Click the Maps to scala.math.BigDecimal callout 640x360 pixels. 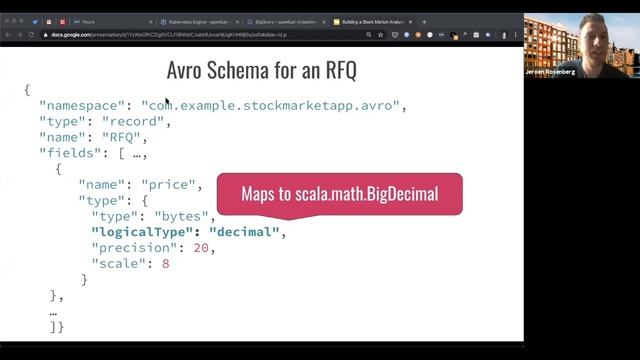(340, 194)
